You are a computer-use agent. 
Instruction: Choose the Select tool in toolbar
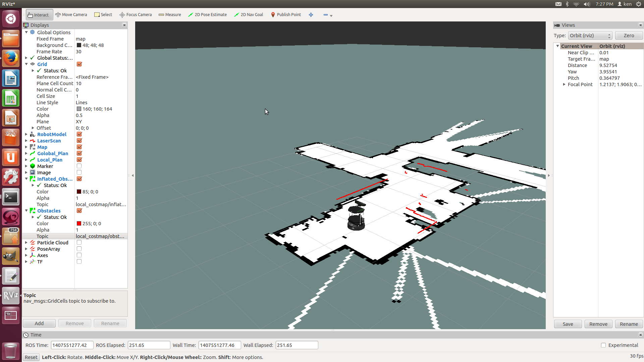pyautogui.click(x=103, y=15)
